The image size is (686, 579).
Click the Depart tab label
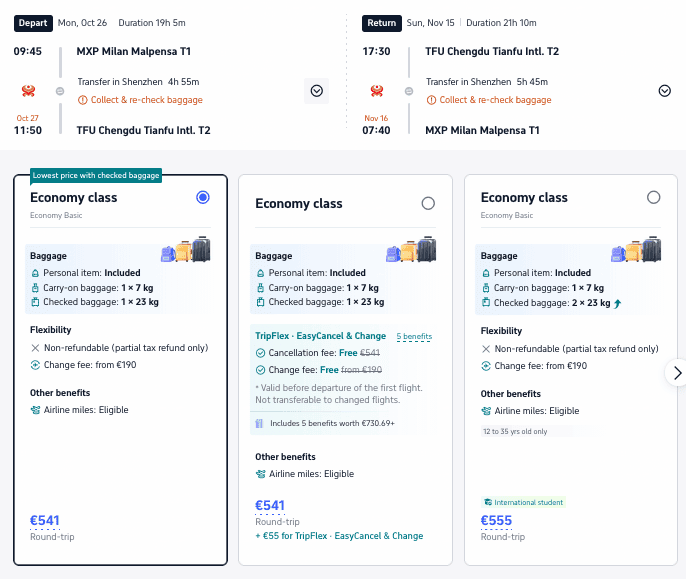point(33,23)
